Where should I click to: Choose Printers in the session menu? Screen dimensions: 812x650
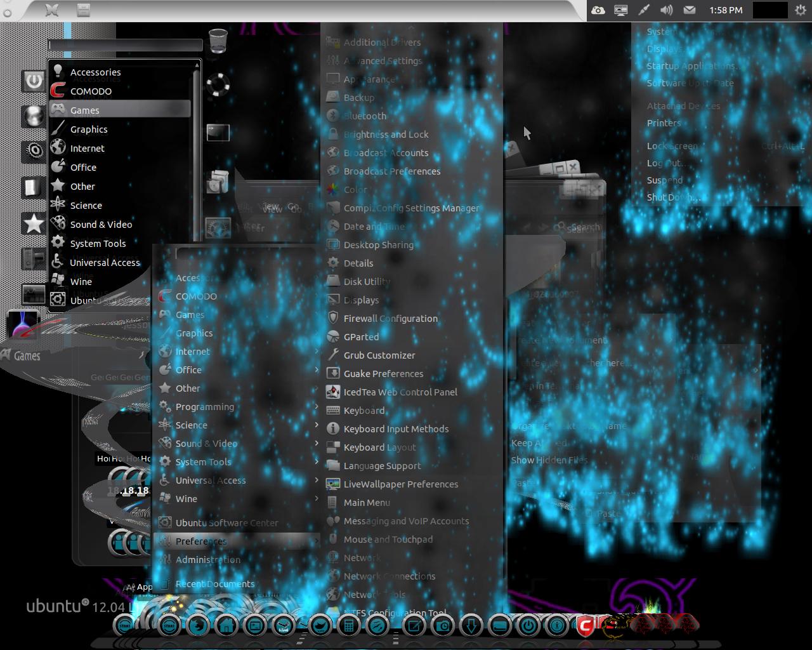pyautogui.click(x=664, y=123)
